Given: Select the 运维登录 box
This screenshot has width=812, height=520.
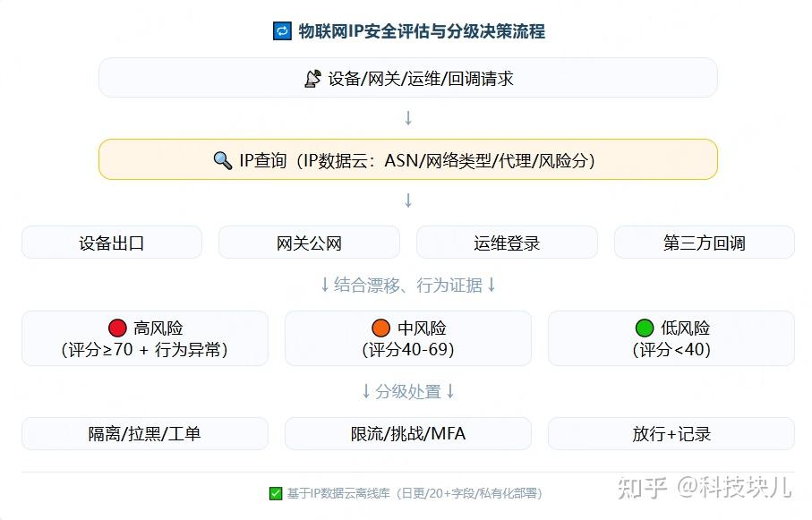Looking at the screenshot, I should click(507, 243).
